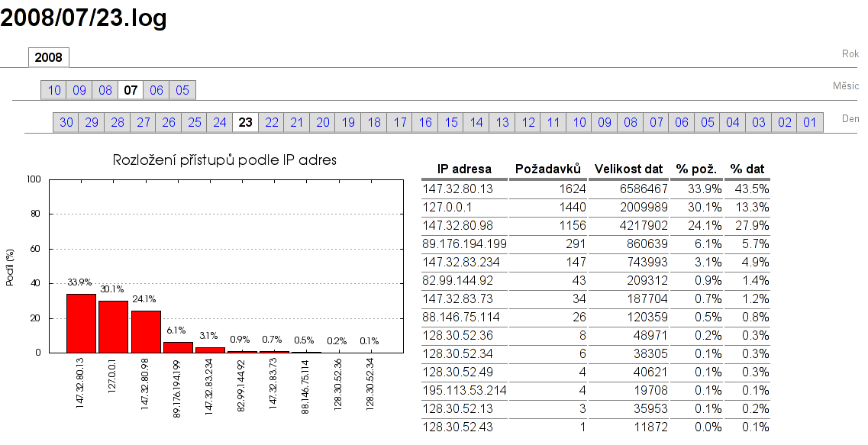
Task: Click the red bar labeled 30.1%
Action: click(113, 327)
